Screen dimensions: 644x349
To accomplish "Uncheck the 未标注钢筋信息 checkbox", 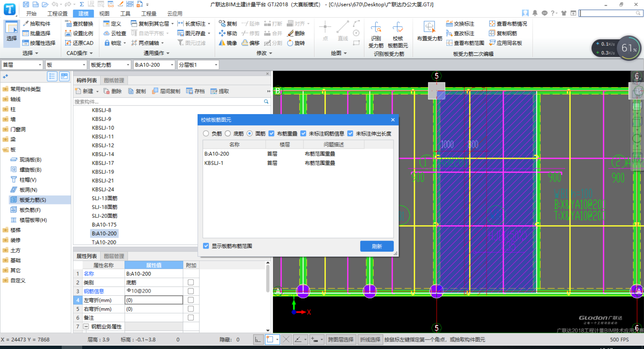I will 304,134.
